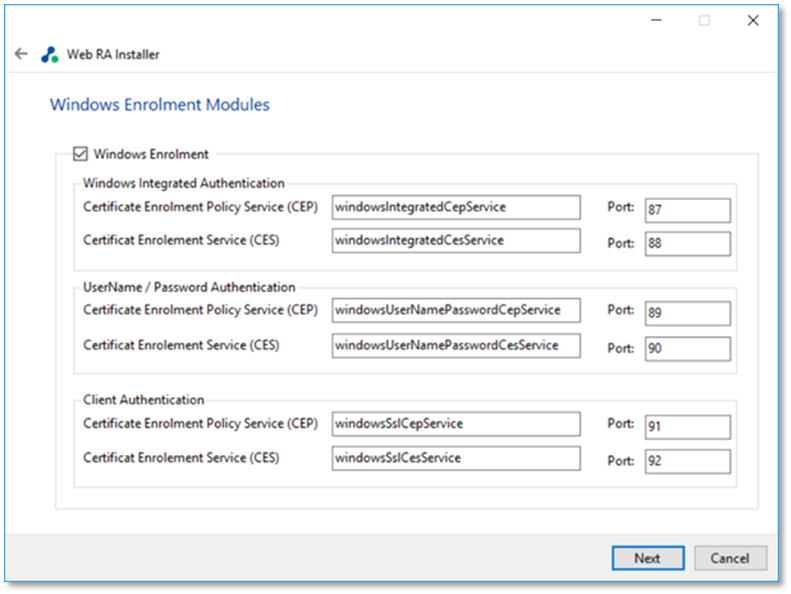Cancel the installer wizard
Screen dimensions: 791x594
point(730,558)
